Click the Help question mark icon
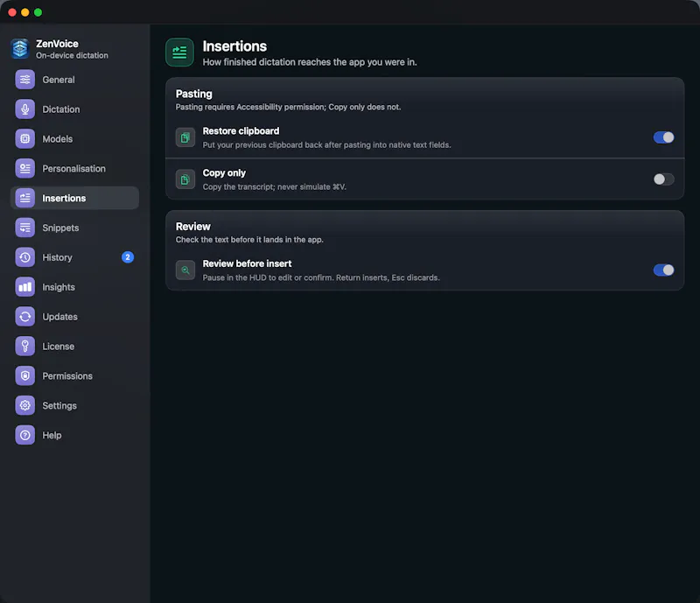The width and height of the screenshot is (700, 603). tap(25, 435)
